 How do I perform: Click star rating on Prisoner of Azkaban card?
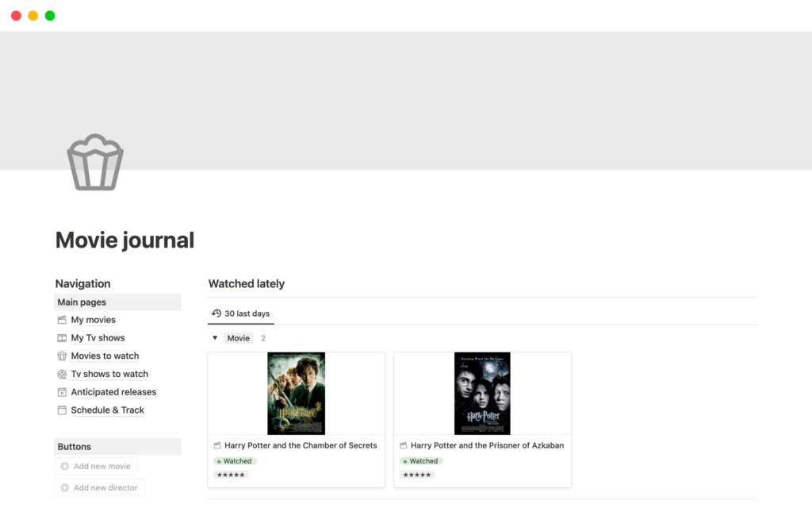pos(417,475)
